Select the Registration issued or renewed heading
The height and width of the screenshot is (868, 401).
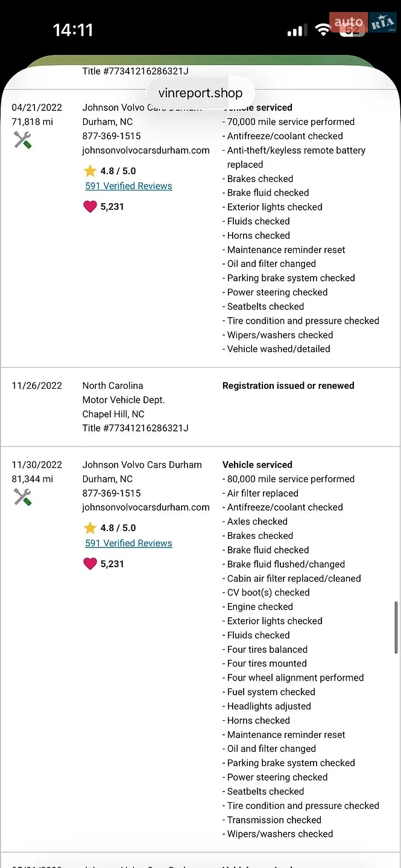click(288, 386)
